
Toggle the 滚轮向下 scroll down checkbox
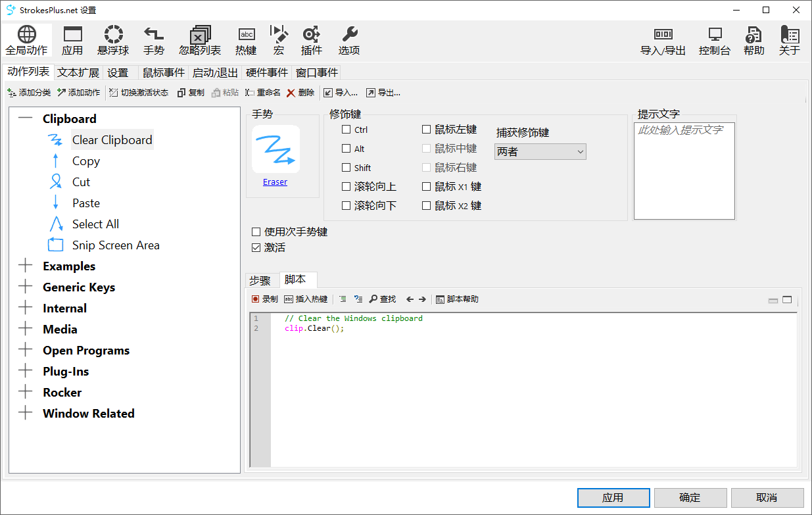(x=346, y=206)
